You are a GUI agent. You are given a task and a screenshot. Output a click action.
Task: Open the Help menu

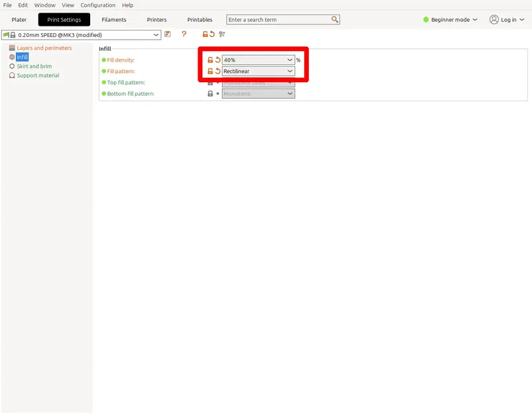[x=128, y=5]
